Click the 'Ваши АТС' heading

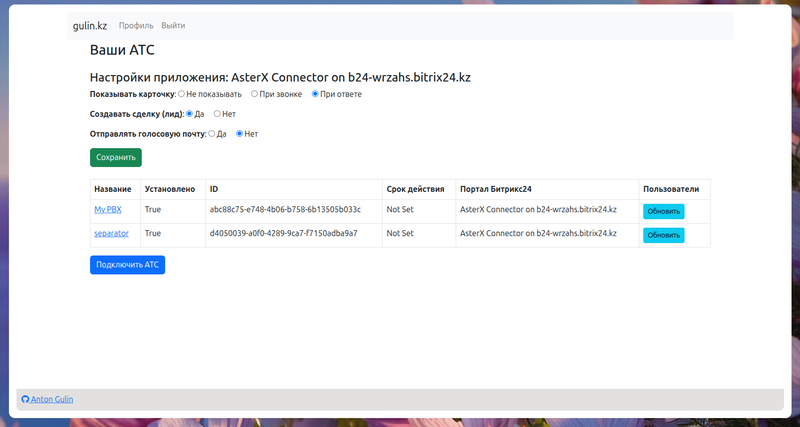point(122,50)
